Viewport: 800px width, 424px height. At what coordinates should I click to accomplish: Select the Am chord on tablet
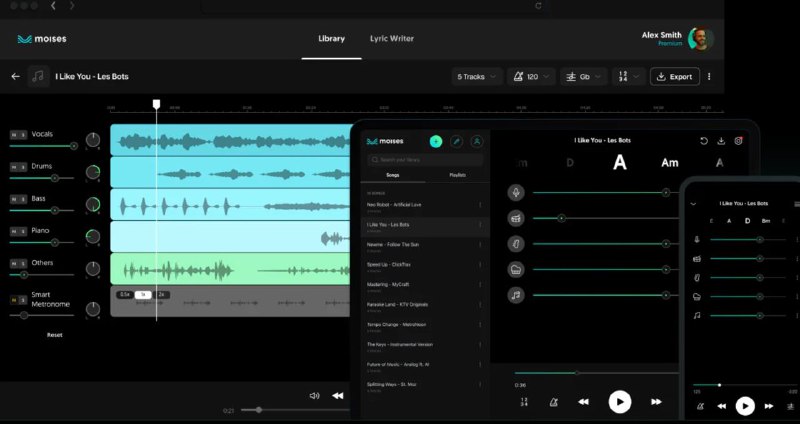669,163
